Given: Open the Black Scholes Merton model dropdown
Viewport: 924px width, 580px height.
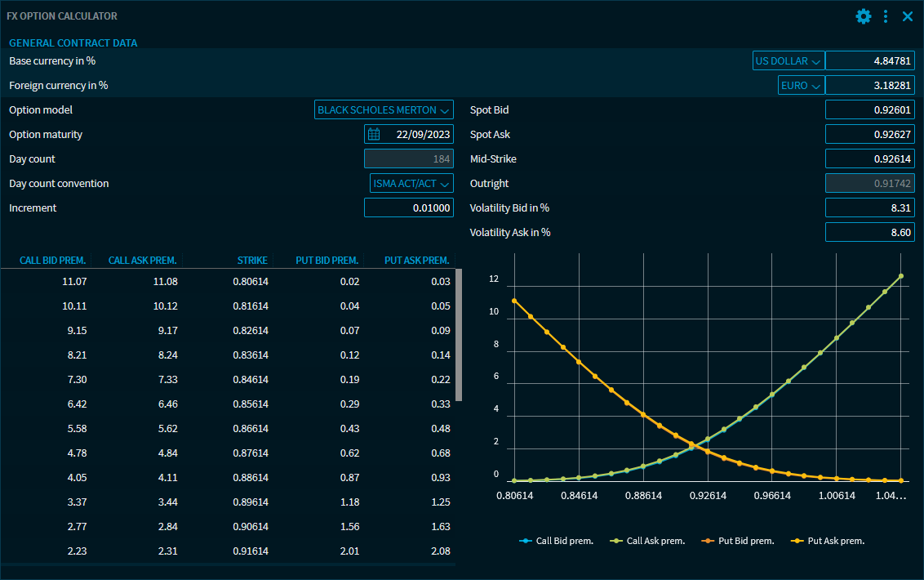Looking at the screenshot, I should coord(384,110).
